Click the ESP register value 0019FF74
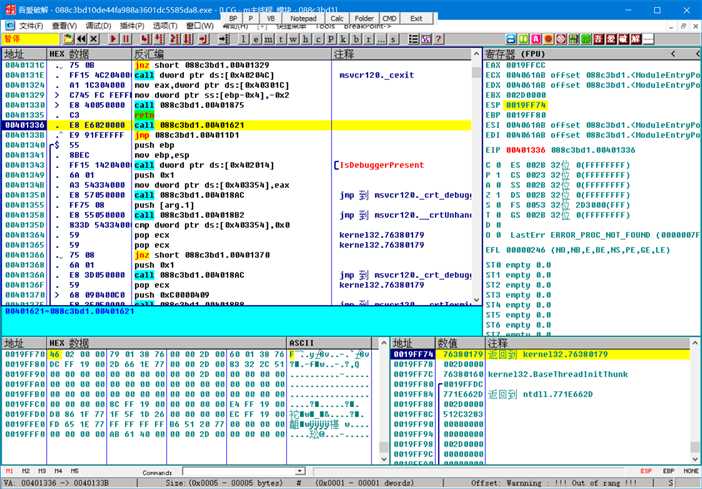The height and width of the screenshot is (489, 702). [526, 105]
